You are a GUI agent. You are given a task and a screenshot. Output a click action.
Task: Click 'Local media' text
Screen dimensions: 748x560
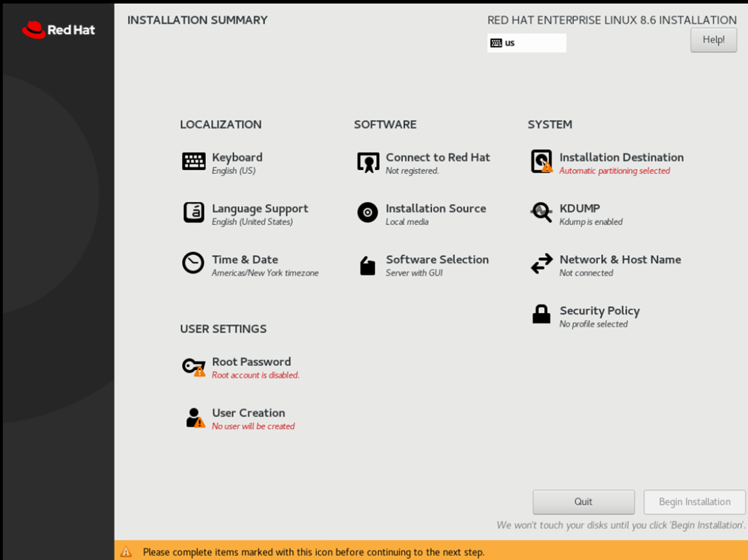[407, 222]
